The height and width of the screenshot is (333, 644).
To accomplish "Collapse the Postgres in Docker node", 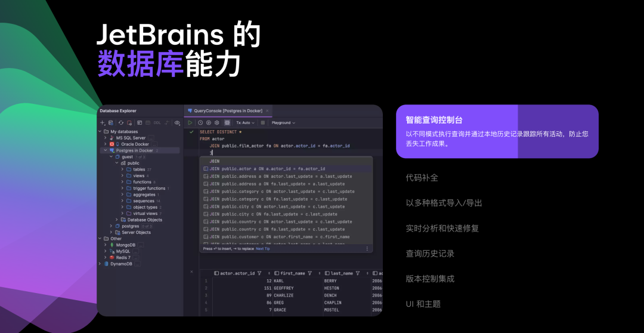I will tap(105, 150).
